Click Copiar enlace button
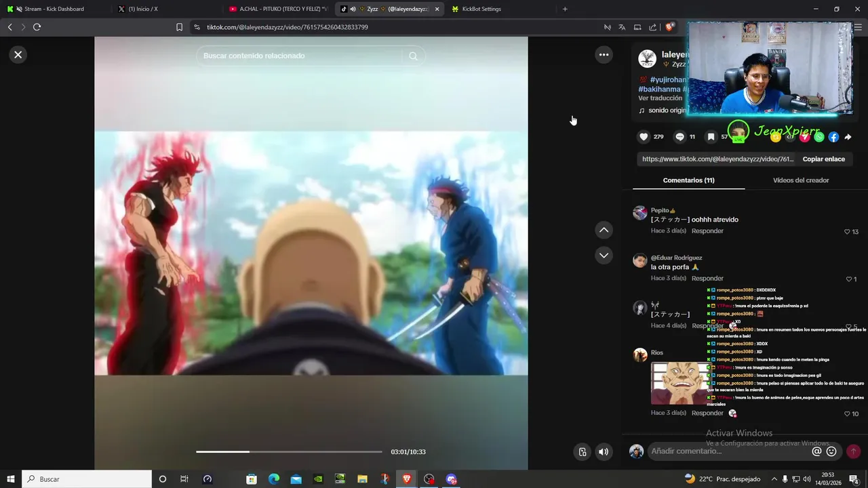868x488 pixels. (824, 159)
